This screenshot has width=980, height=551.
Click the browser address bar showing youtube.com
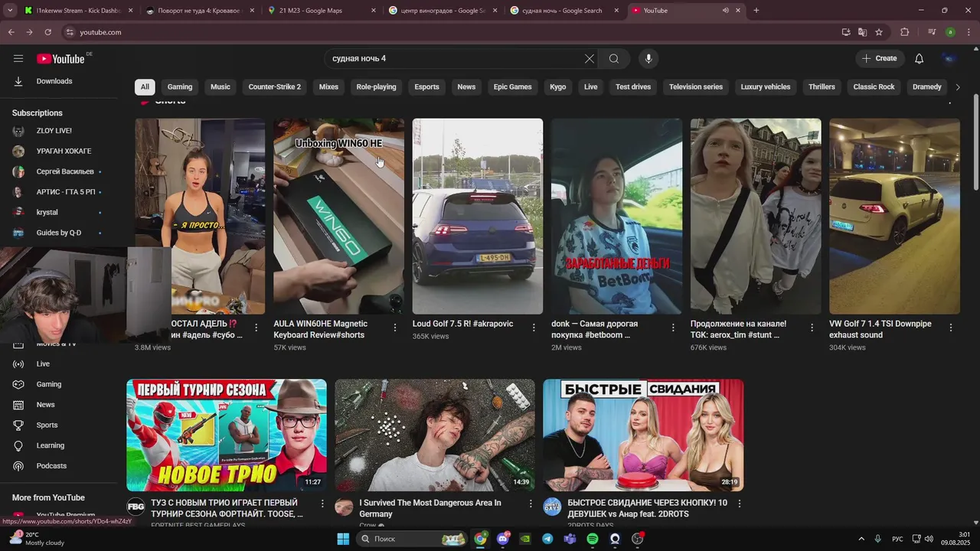pyautogui.click(x=452, y=32)
